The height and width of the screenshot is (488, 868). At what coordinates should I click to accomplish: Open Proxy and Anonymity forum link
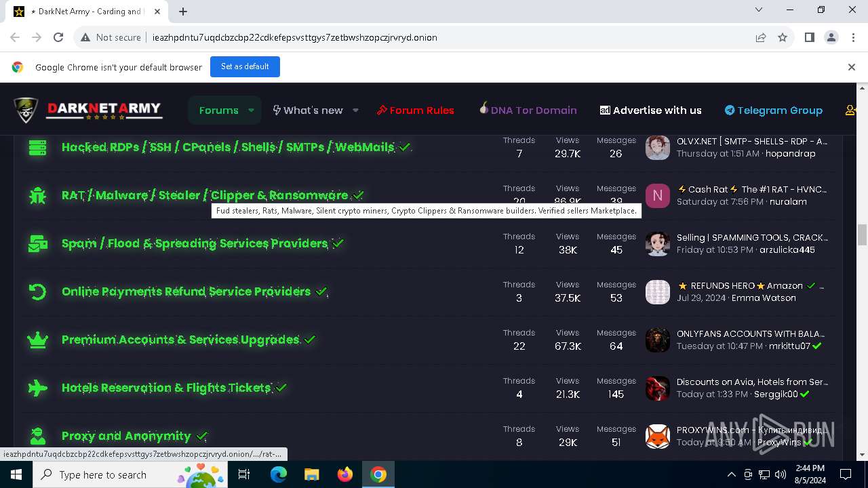(126, 436)
